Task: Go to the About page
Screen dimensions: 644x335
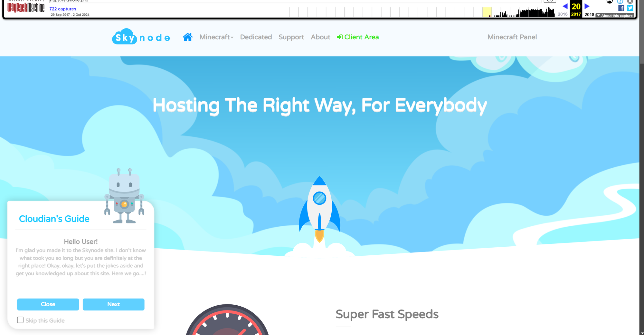Action: 320,37
